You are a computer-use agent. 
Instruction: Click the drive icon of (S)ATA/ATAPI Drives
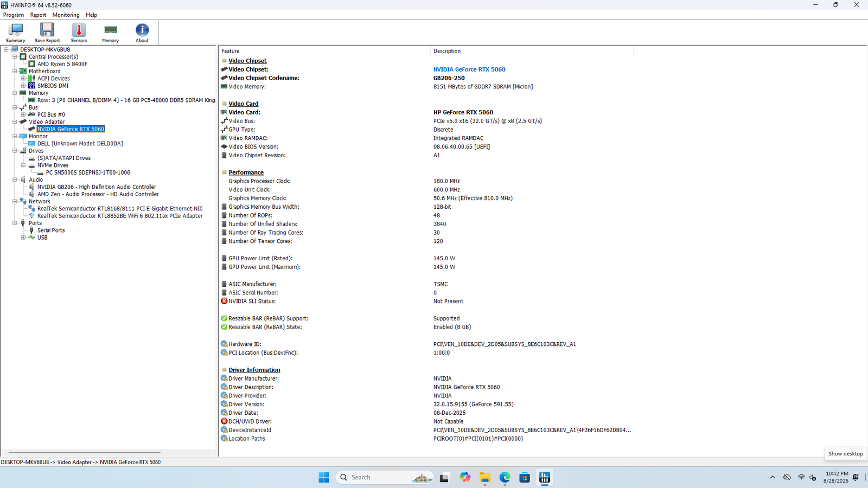click(31, 158)
